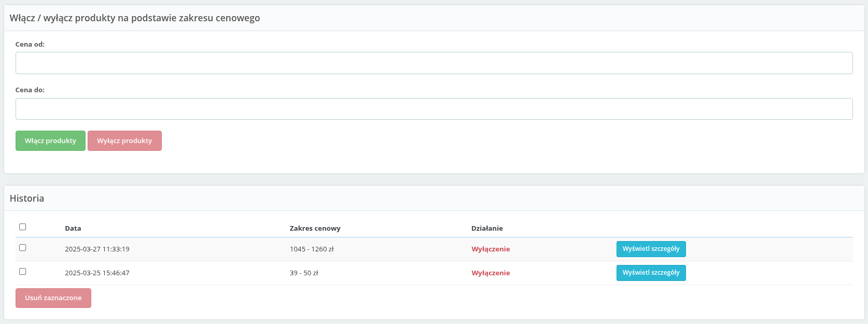The width and height of the screenshot is (868, 324).
Task: Click the 'Działanie' column header
Action: (487, 228)
